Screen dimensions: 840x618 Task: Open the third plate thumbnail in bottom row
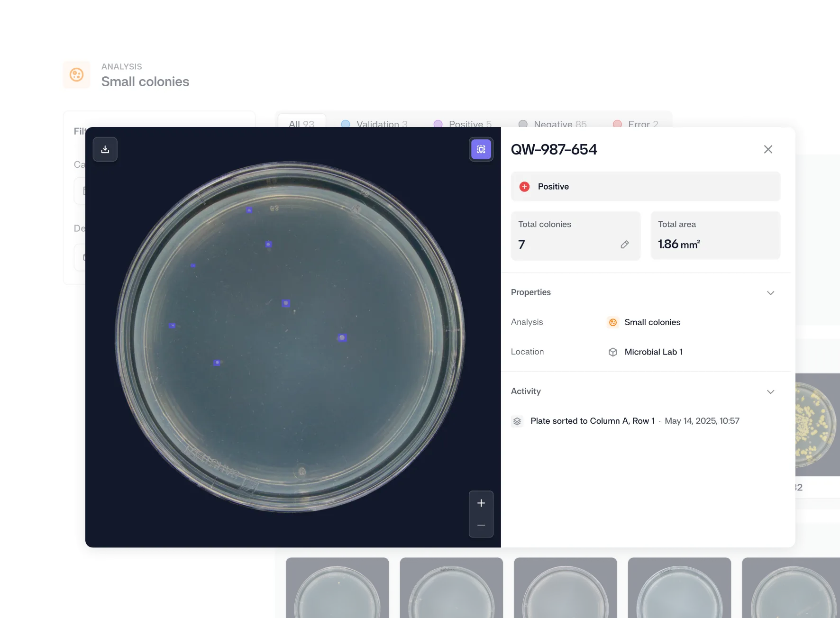566,588
